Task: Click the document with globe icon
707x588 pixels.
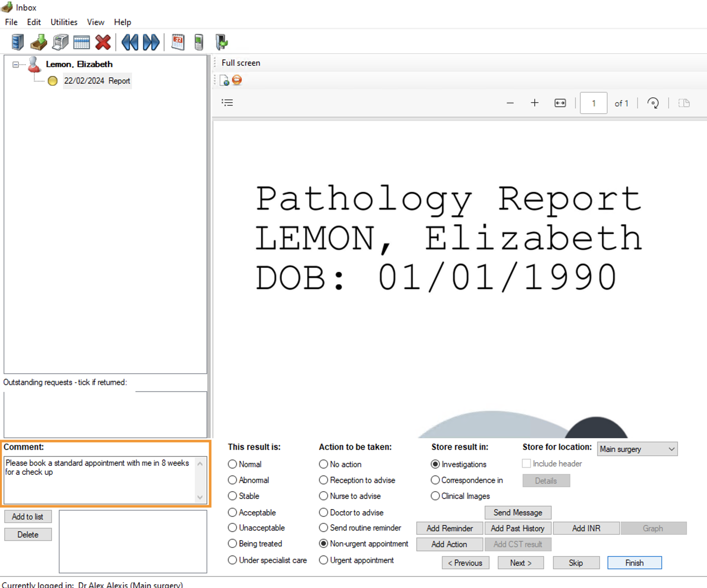Action: (x=224, y=80)
